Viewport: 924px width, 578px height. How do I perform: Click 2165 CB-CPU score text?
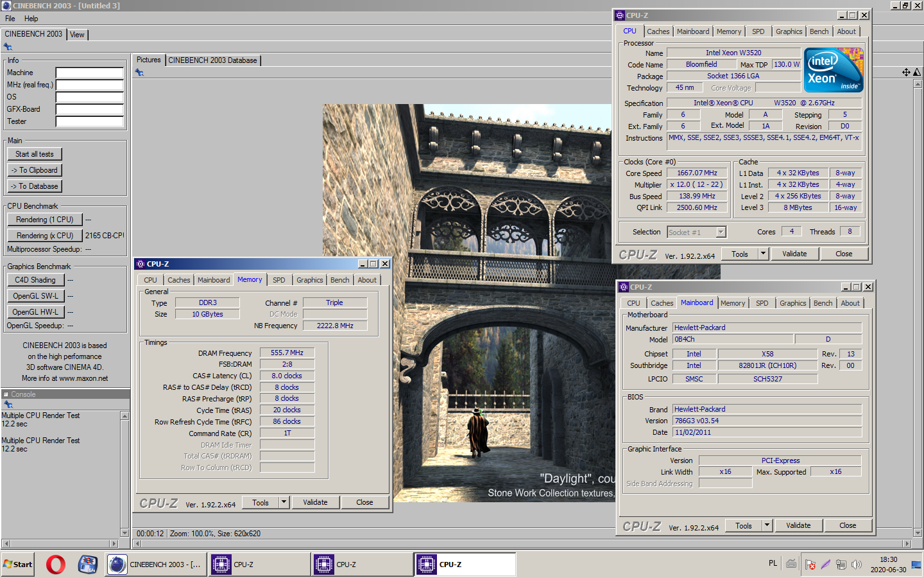coord(105,236)
